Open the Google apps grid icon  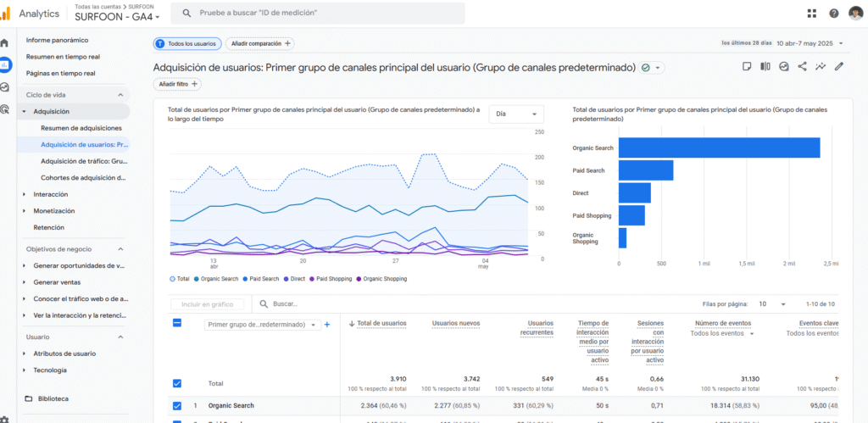812,14
